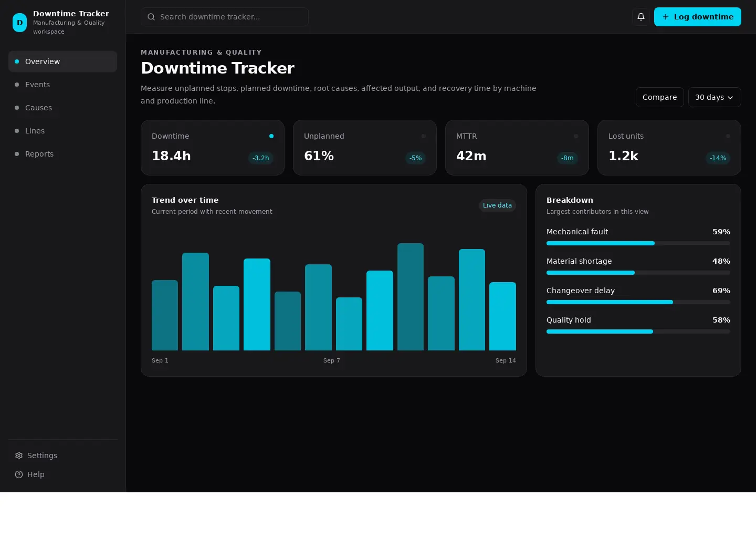
Task: Click the Downtime Tracker logo badge
Action: pos(19,23)
